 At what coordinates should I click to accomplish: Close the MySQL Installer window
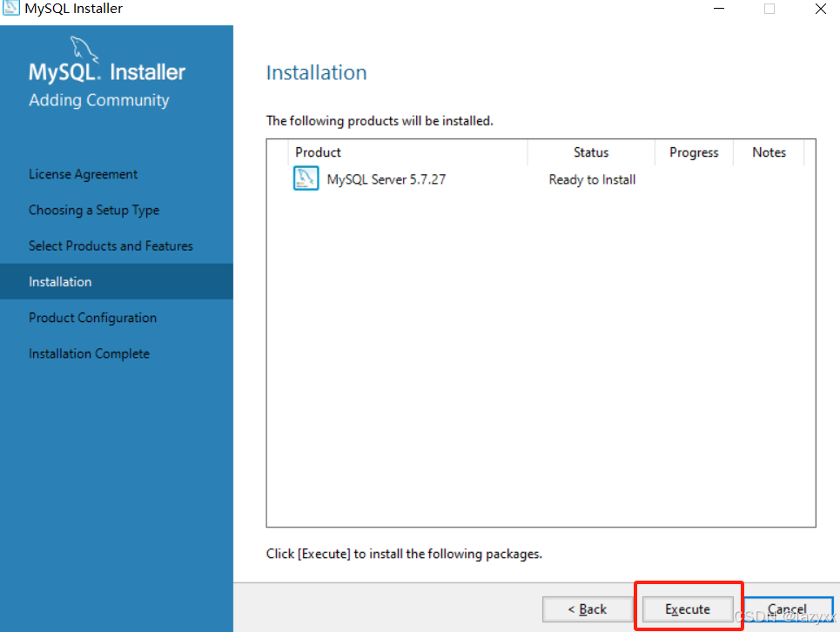click(820, 9)
